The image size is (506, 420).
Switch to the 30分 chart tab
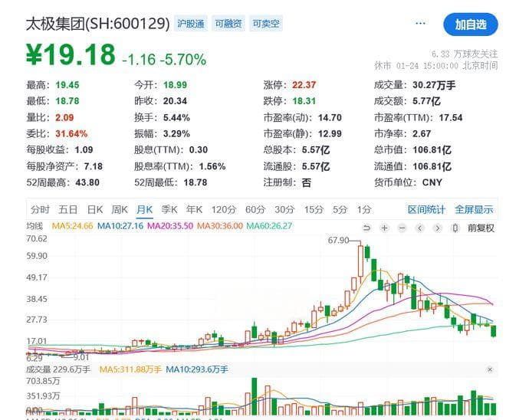click(284, 210)
